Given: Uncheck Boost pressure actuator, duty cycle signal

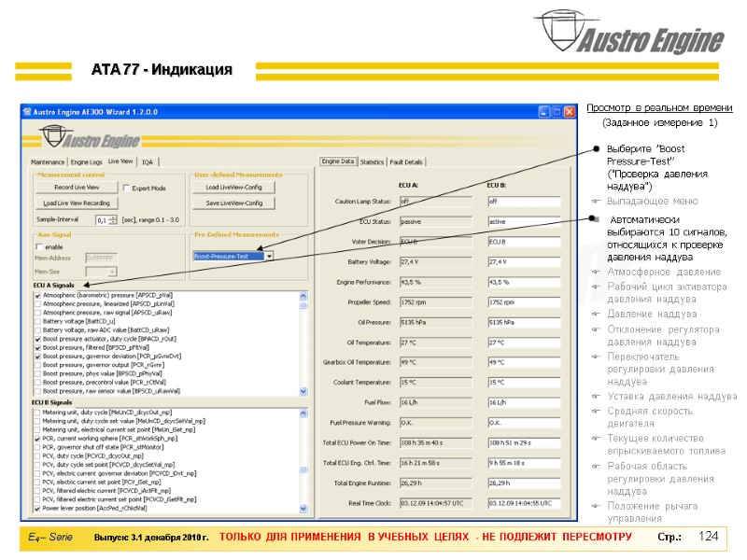Looking at the screenshot, I should coord(37,339).
